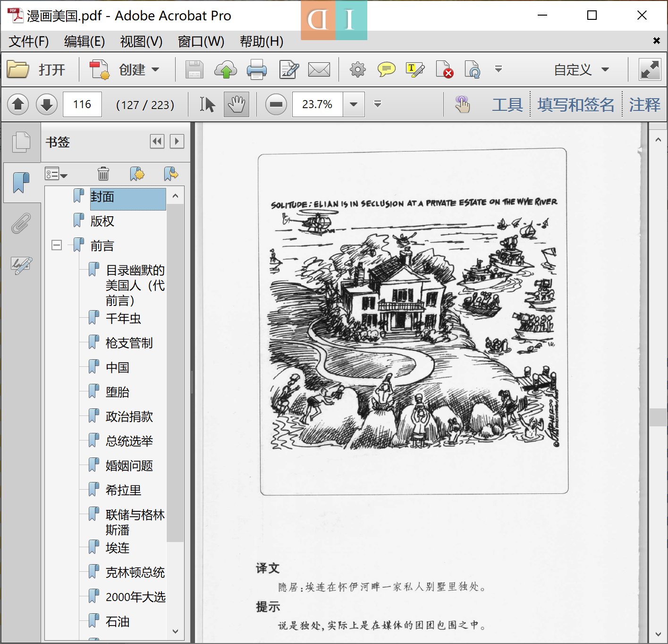Jump to the 政治捐款 bookmark

point(129,416)
